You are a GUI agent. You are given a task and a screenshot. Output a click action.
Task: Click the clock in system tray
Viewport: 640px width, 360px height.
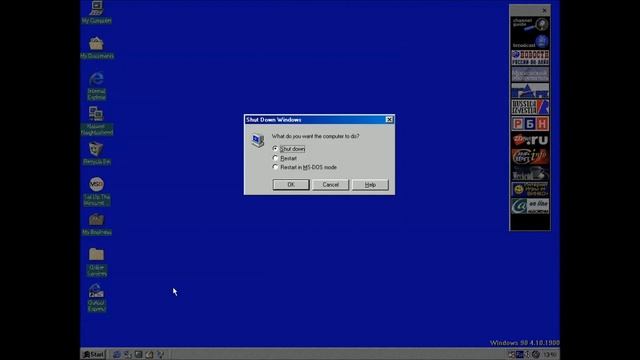pyautogui.click(x=550, y=355)
